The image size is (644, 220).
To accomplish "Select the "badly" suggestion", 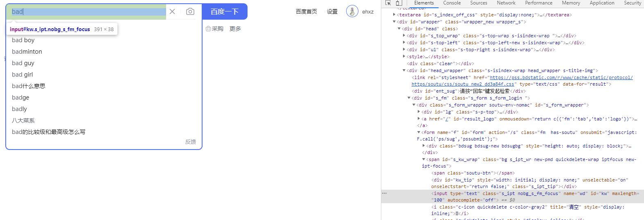I will 104,109.
